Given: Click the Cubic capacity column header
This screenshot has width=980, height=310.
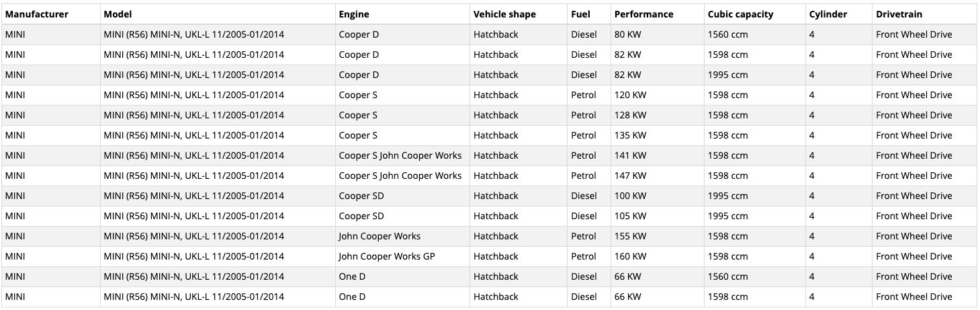Looking at the screenshot, I should point(740,14).
